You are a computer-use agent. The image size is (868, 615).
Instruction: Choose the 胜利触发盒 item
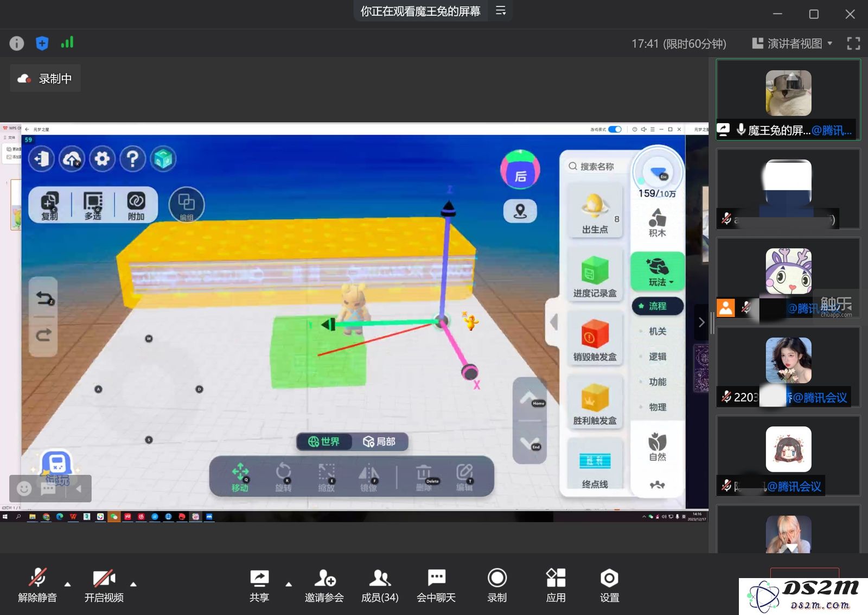[x=595, y=401]
